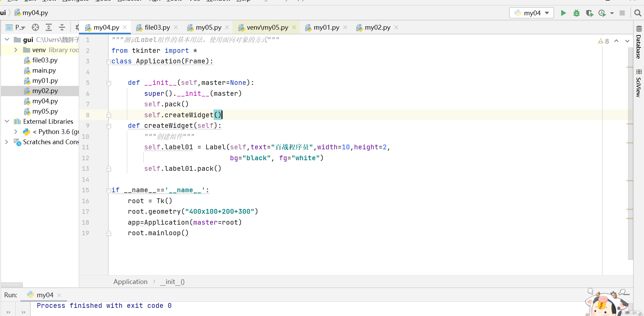Close the venv\my05.py editor tab
Viewport: 644px width, 316px height.
tap(294, 27)
